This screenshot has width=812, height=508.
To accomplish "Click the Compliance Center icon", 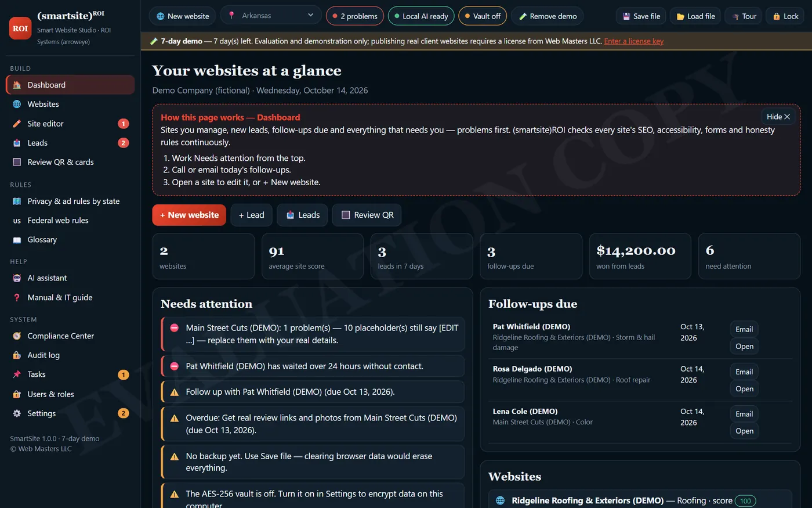I will 17,336.
